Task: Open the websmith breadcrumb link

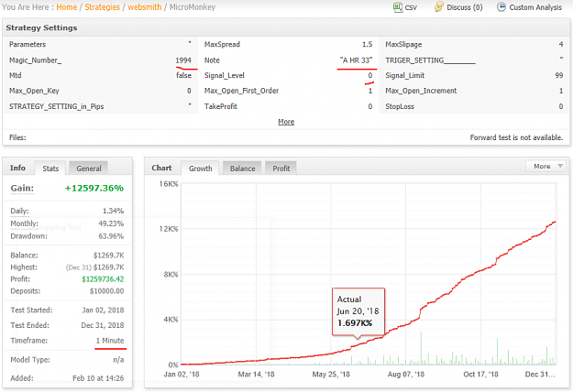Action: [144, 7]
